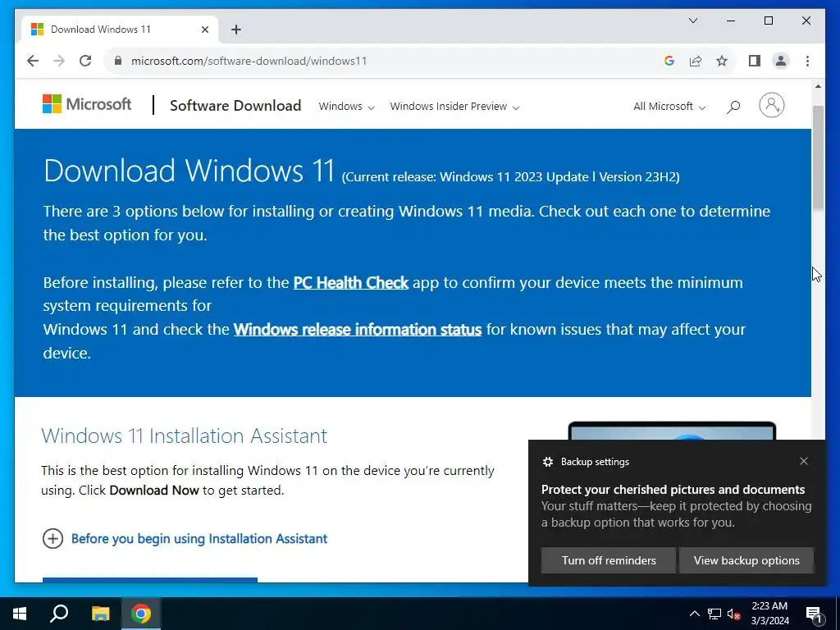This screenshot has width=840, height=630.
Task: Show hidden system tray icons
Action: tap(694, 614)
